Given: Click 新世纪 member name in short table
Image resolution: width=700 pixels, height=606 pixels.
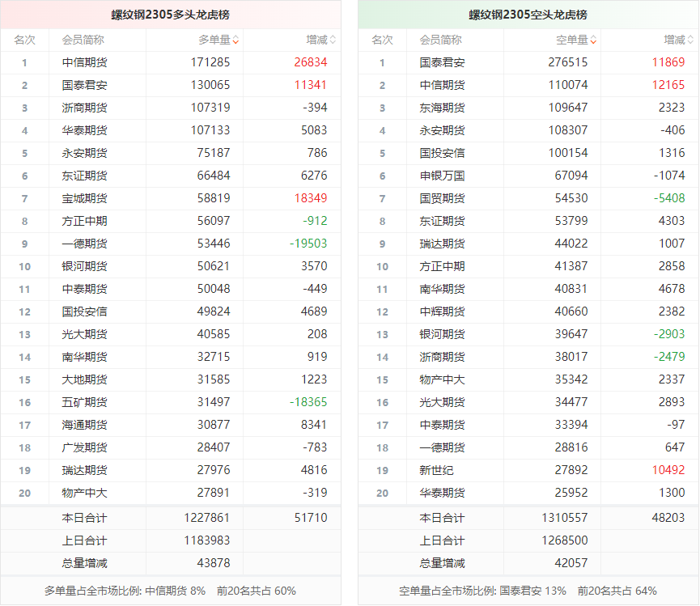Looking at the screenshot, I should pos(436,470).
